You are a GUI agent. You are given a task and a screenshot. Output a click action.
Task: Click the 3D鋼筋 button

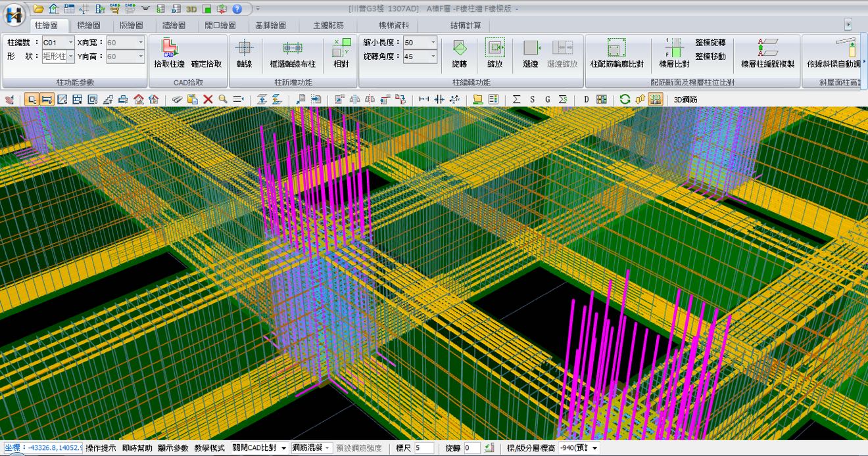click(685, 100)
